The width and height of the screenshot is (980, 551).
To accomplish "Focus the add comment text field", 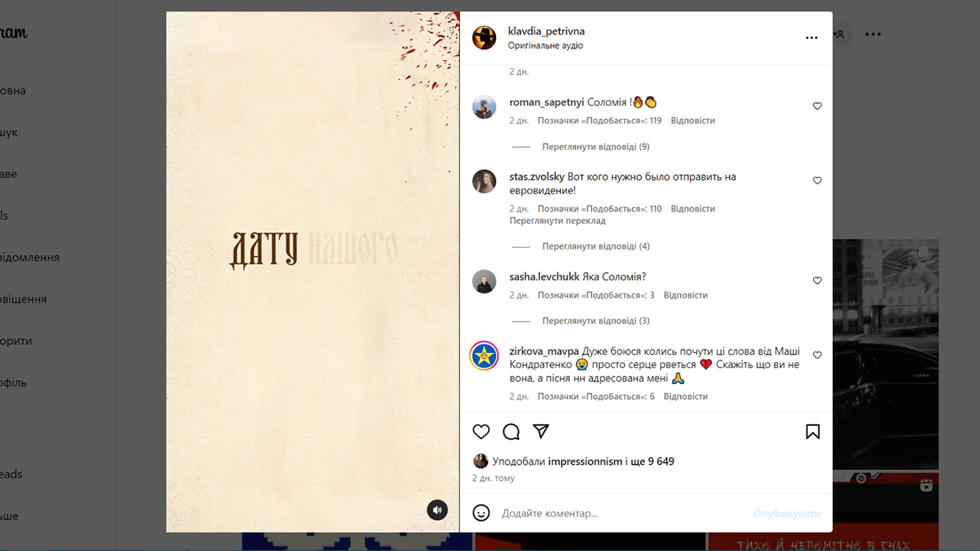I will pos(624,514).
